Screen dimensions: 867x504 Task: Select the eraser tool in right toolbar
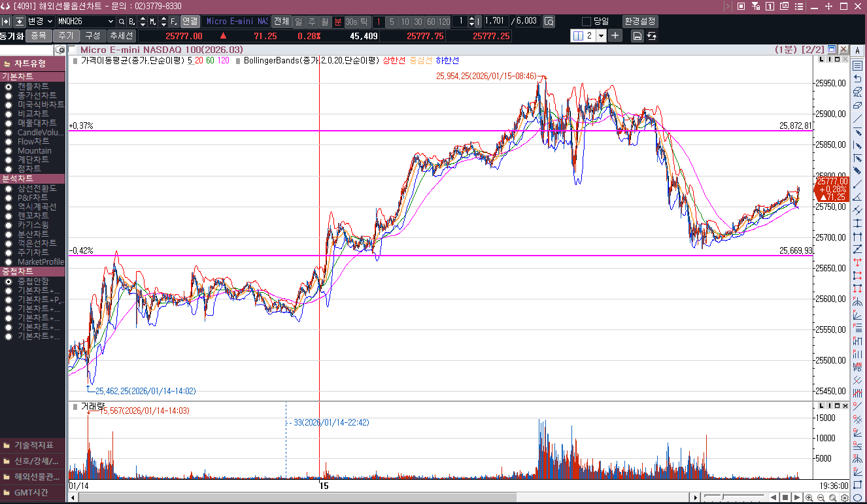[857, 105]
